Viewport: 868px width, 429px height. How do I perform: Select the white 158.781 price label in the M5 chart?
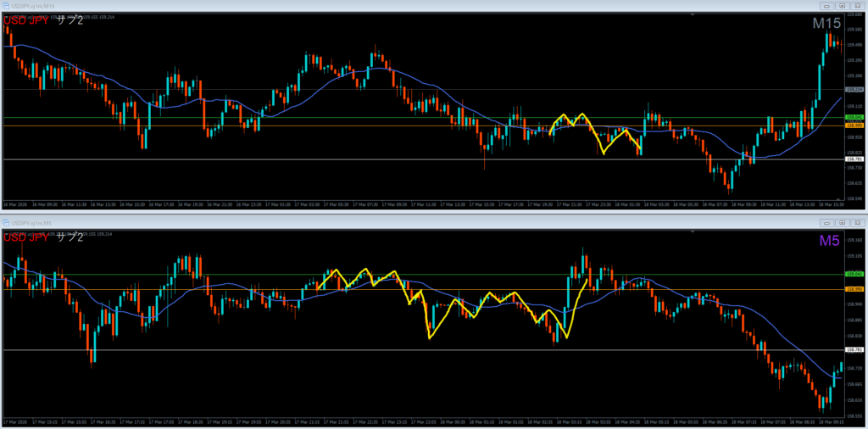(x=854, y=349)
